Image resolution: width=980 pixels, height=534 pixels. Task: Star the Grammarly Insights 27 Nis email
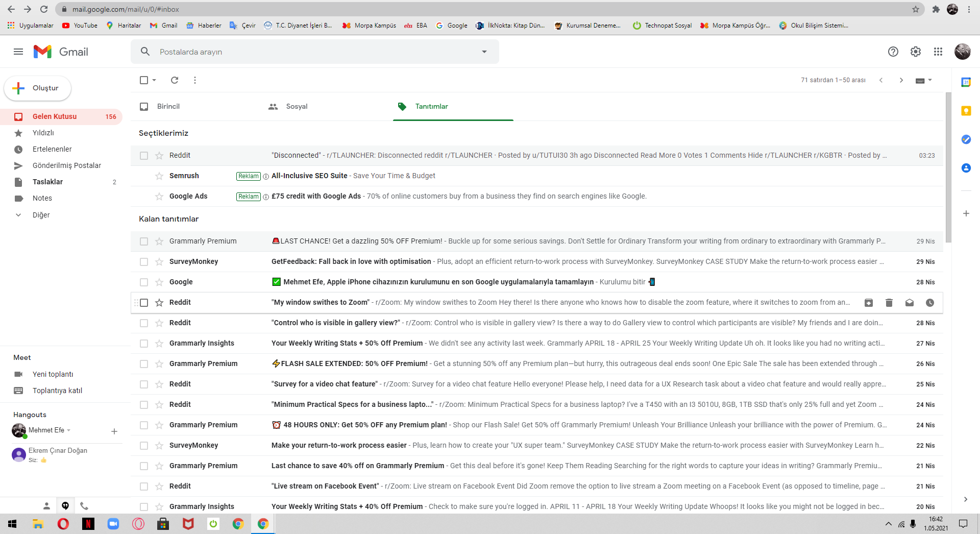(x=159, y=344)
